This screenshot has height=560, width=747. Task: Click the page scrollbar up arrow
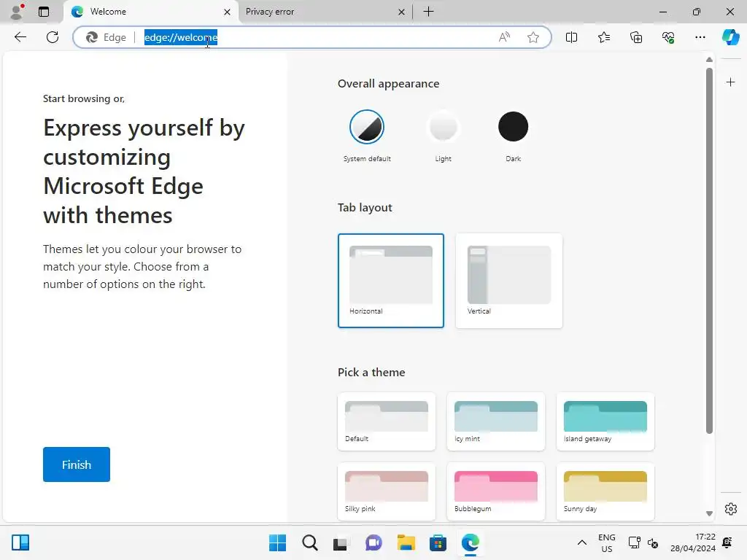coord(709,60)
